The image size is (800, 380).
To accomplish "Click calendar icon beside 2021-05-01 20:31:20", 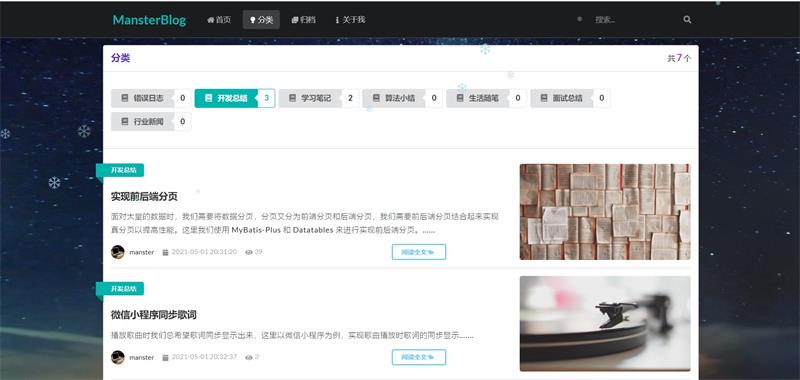I will pyautogui.click(x=165, y=252).
